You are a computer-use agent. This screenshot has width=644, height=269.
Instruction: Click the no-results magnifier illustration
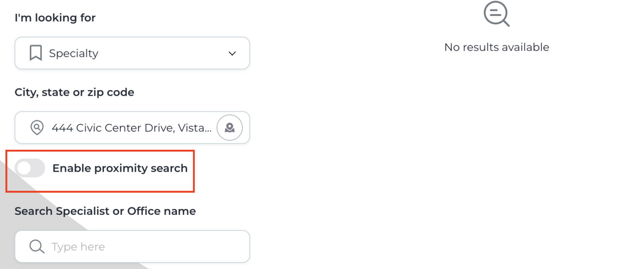tap(496, 14)
